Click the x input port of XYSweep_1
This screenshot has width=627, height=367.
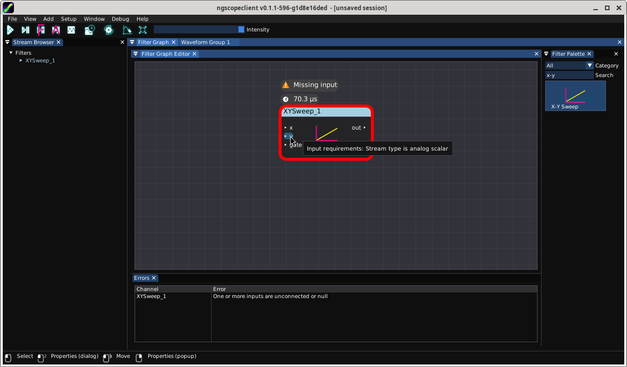tap(289, 128)
